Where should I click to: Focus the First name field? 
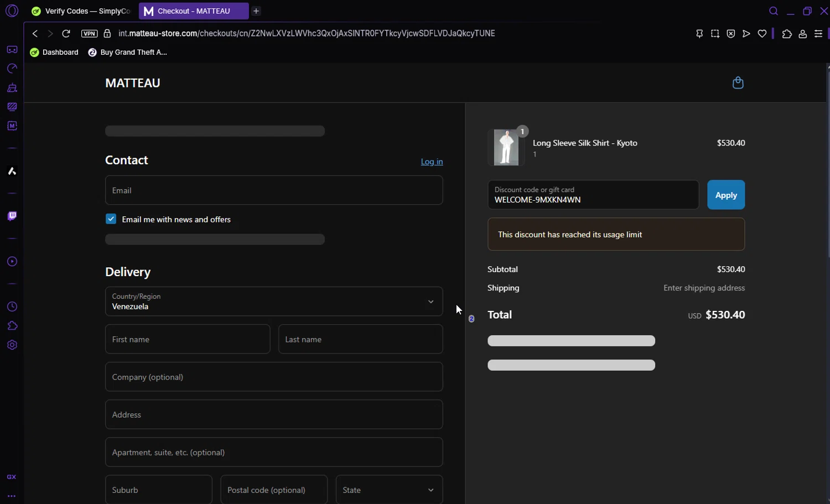(x=188, y=339)
